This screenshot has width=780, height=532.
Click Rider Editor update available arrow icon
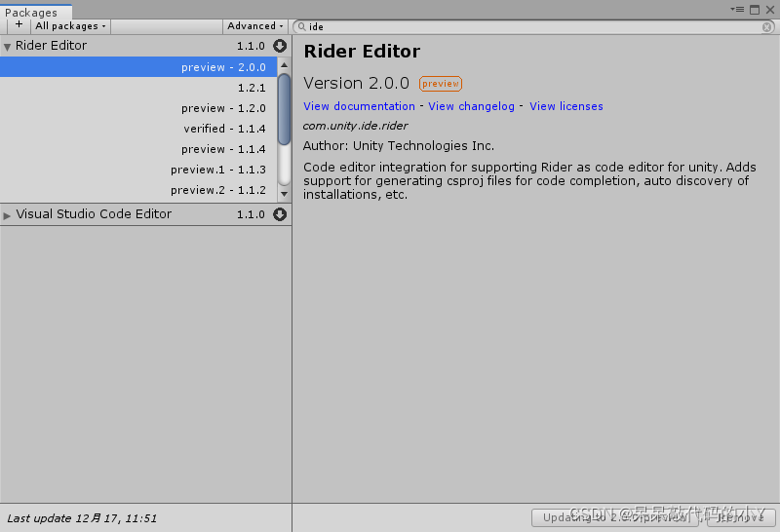tap(280, 46)
